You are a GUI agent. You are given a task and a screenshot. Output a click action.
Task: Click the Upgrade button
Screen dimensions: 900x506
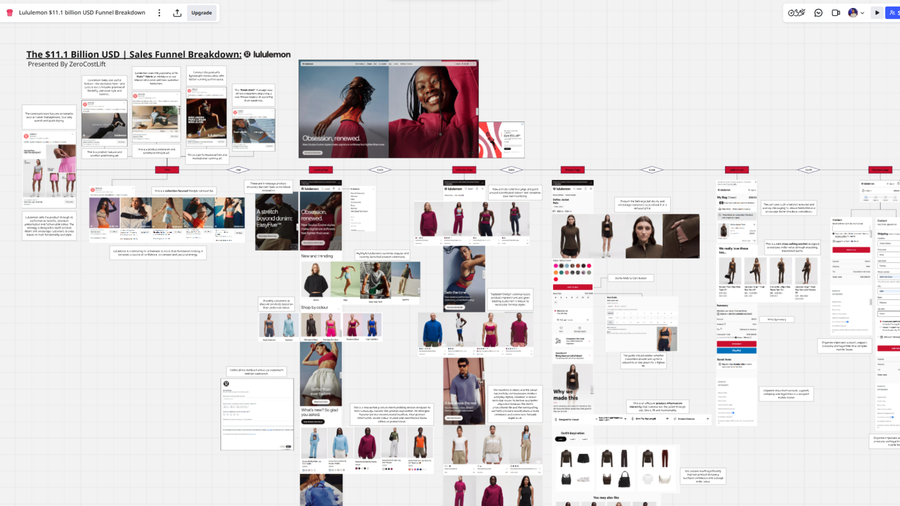click(x=201, y=13)
